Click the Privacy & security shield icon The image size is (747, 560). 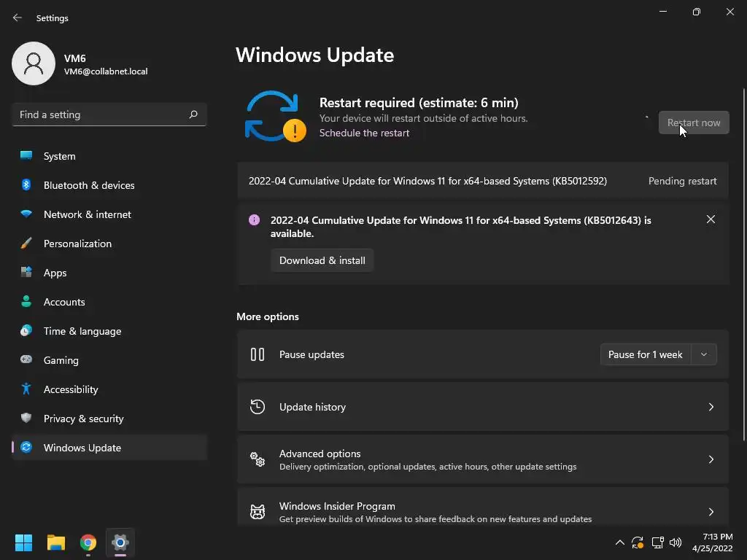pyautogui.click(x=26, y=419)
